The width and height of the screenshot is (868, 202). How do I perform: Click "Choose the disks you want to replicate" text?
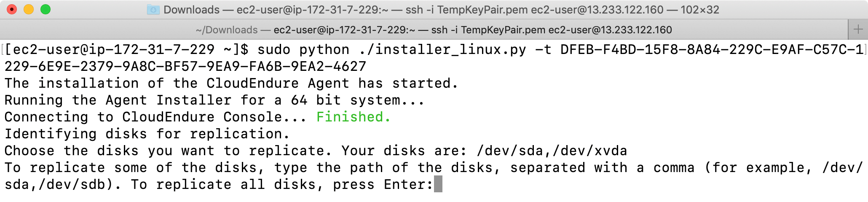point(164,151)
